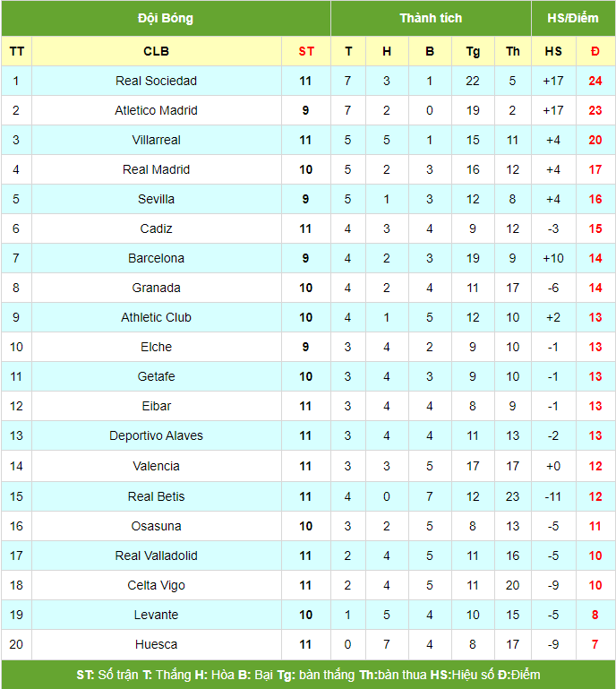Viewport: 616px width, 689px height.
Task: Click the Sevilla team name
Action: [x=156, y=199]
